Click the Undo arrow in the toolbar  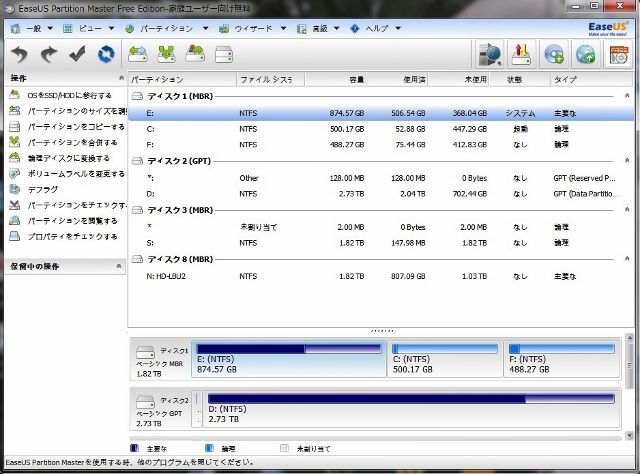pos(19,54)
